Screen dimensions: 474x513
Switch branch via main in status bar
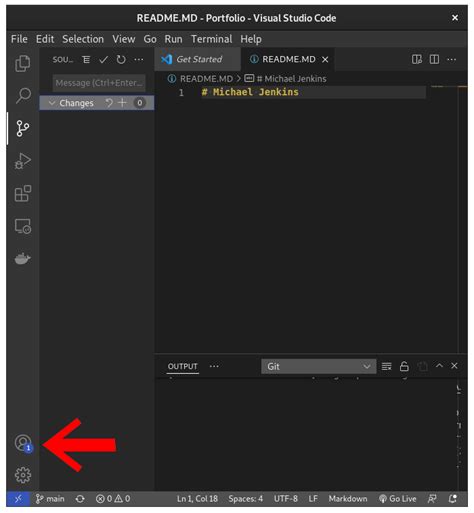pos(50,499)
